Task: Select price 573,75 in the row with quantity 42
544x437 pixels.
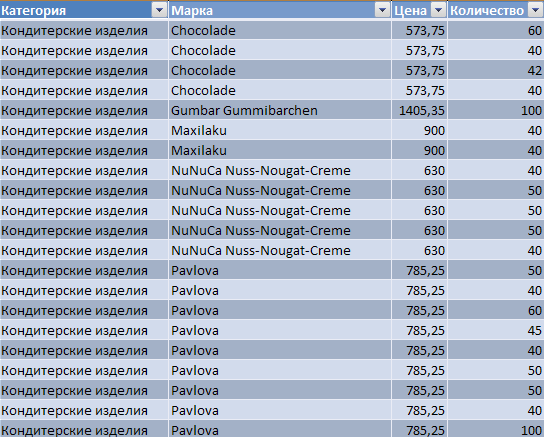Action: click(x=419, y=70)
